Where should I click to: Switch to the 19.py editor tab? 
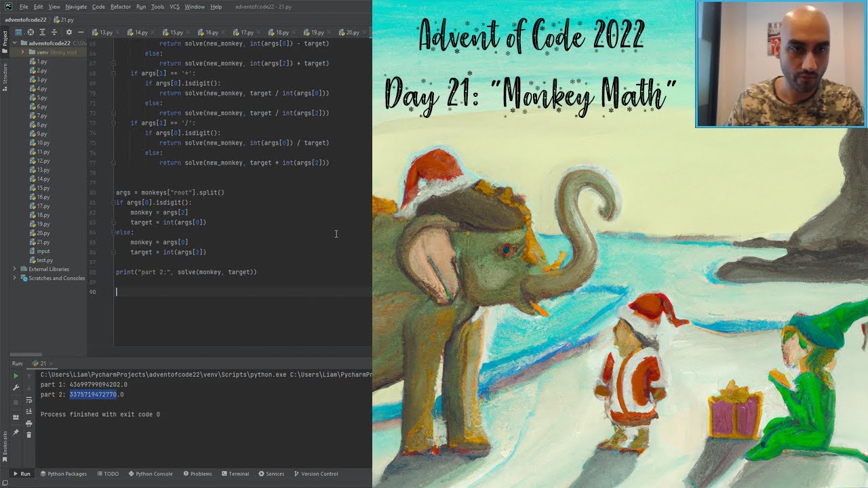pos(317,32)
